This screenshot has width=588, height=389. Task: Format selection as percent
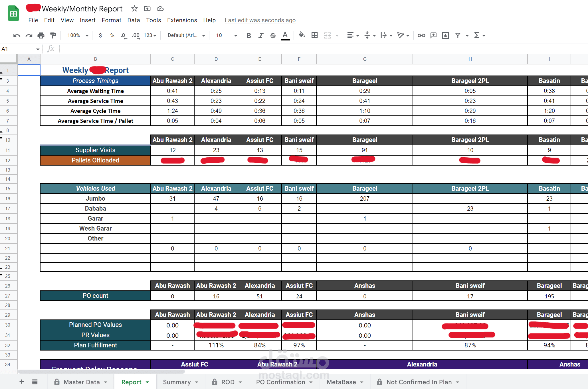point(112,35)
